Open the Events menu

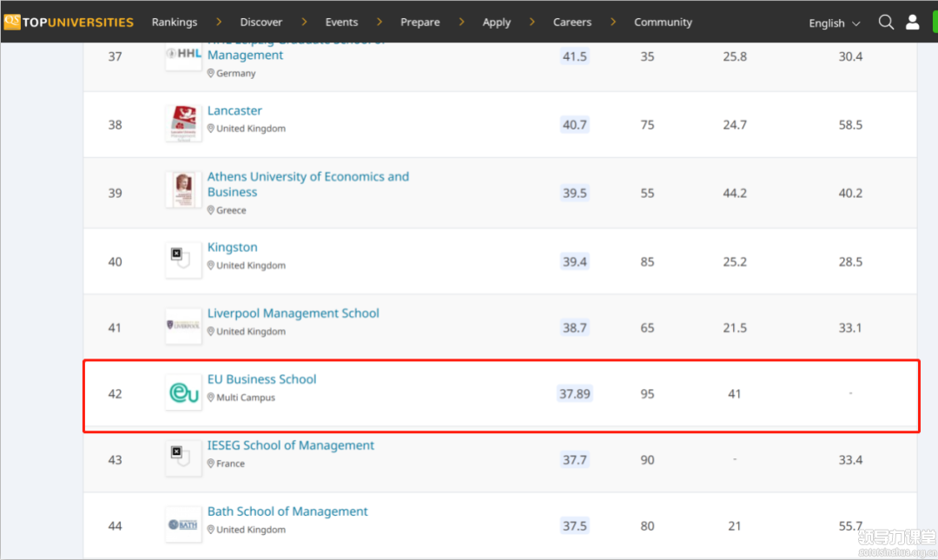(341, 22)
